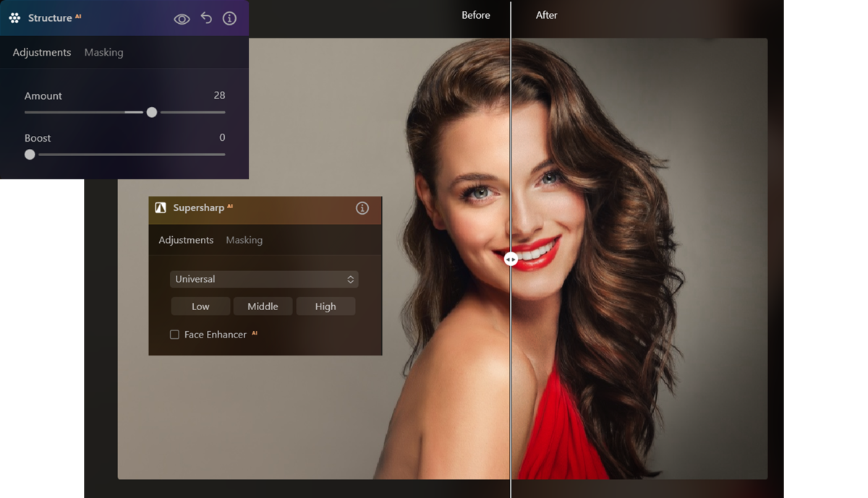This screenshot has height=498, width=868.
Task: Select the Adjustments tab in Structure panel
Action: (41, 52)
